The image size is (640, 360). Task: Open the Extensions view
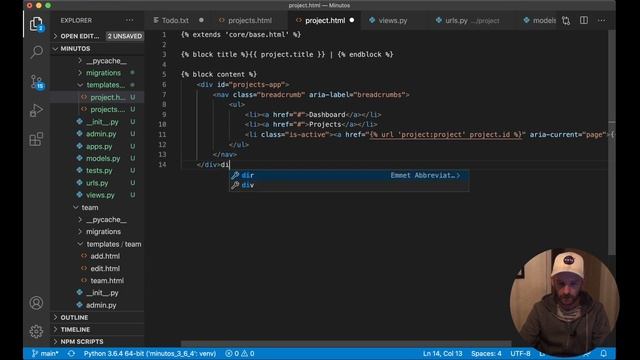[36, 139]
